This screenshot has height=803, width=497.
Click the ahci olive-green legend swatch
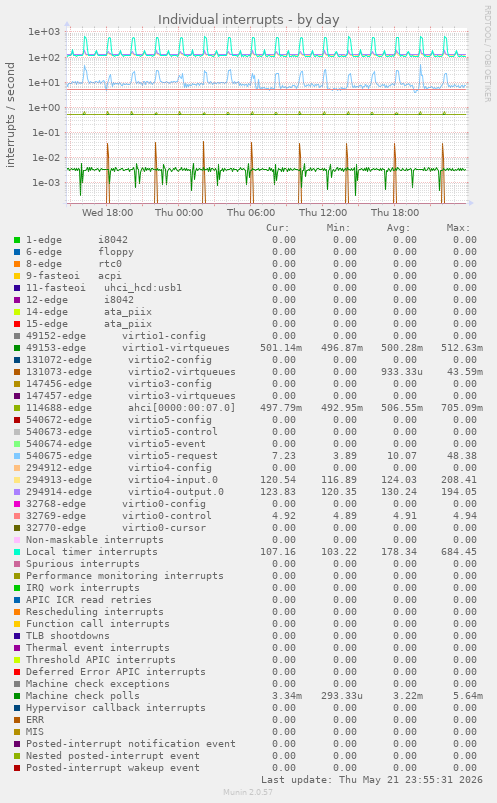coord(17,408)
